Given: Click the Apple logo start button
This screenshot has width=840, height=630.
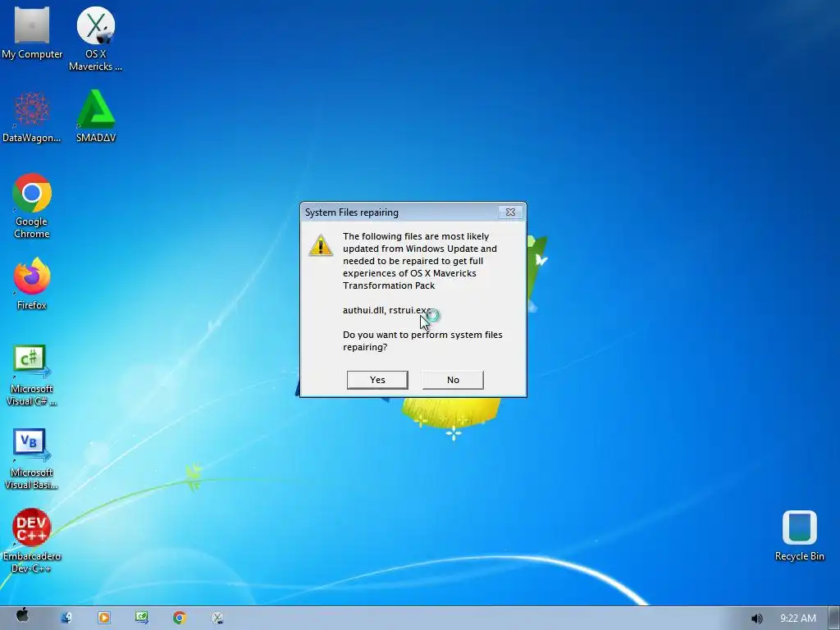Looking at the screenshot, I should tap(22, 617).
